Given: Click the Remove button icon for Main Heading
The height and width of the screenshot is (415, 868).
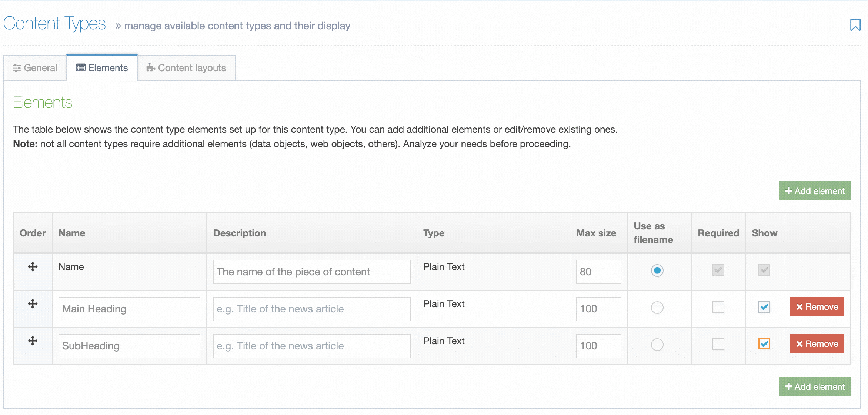Looking at the screenshot, I should (x=799, y=306).
